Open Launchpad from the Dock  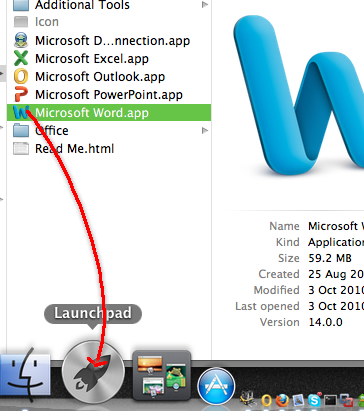click(93, 372)
